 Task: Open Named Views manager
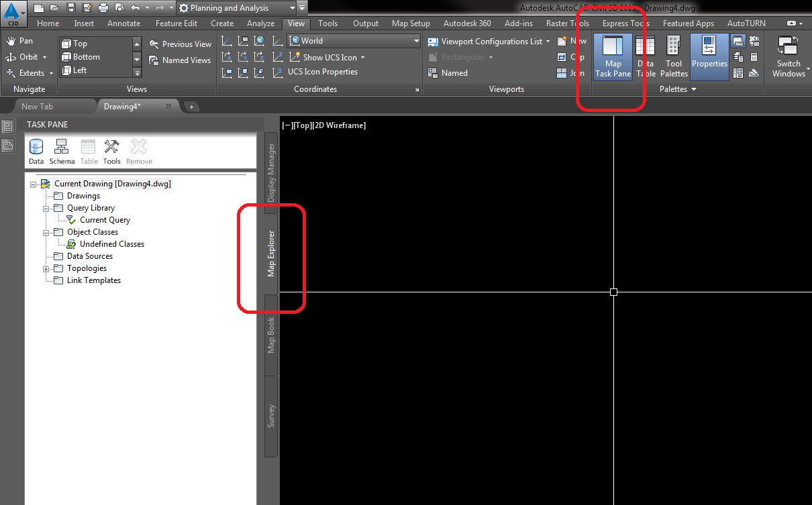tap(180, 60)
